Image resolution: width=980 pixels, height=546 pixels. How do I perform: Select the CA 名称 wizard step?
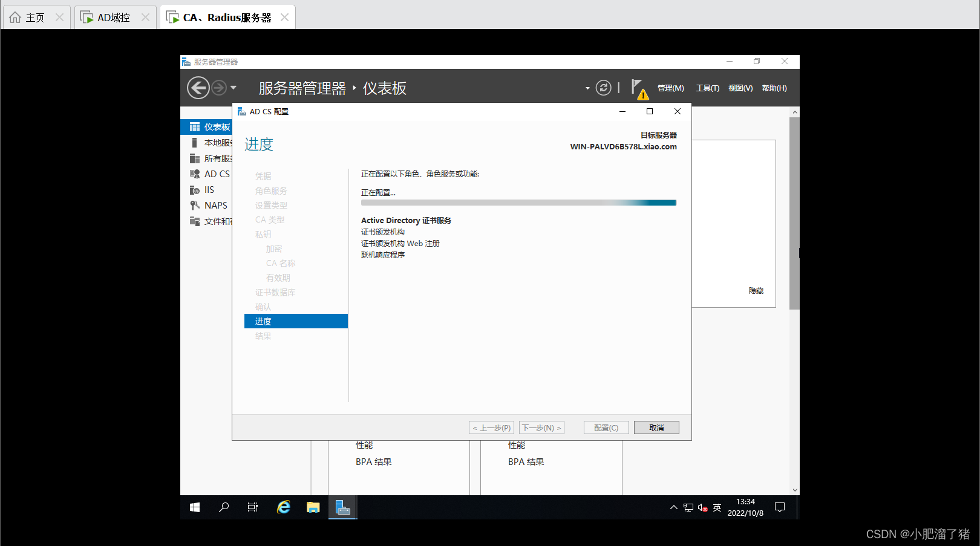[x=281, y=263]
